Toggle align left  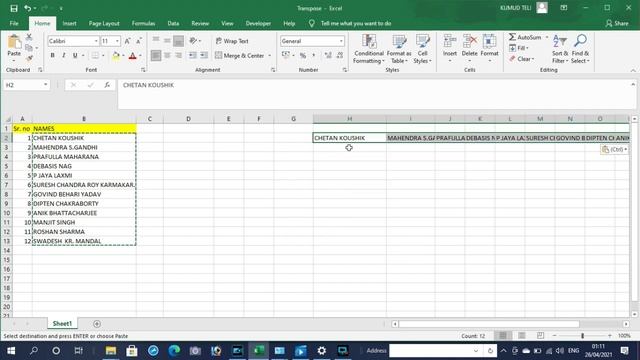pos(156,55)
